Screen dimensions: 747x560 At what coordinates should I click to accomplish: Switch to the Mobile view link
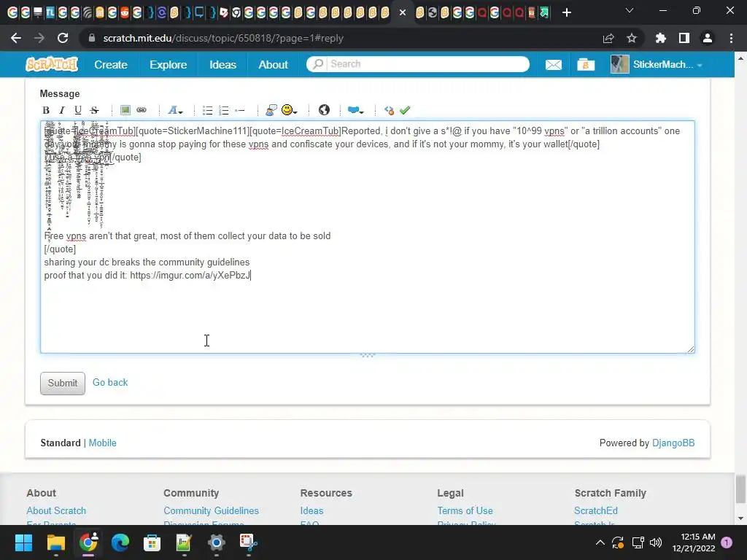(102, 443)
